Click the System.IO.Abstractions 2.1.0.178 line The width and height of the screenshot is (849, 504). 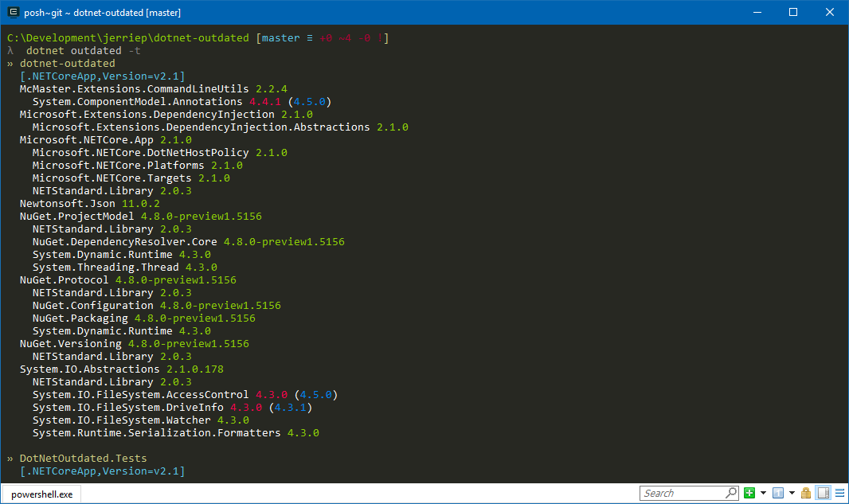(x=121, y=369)
